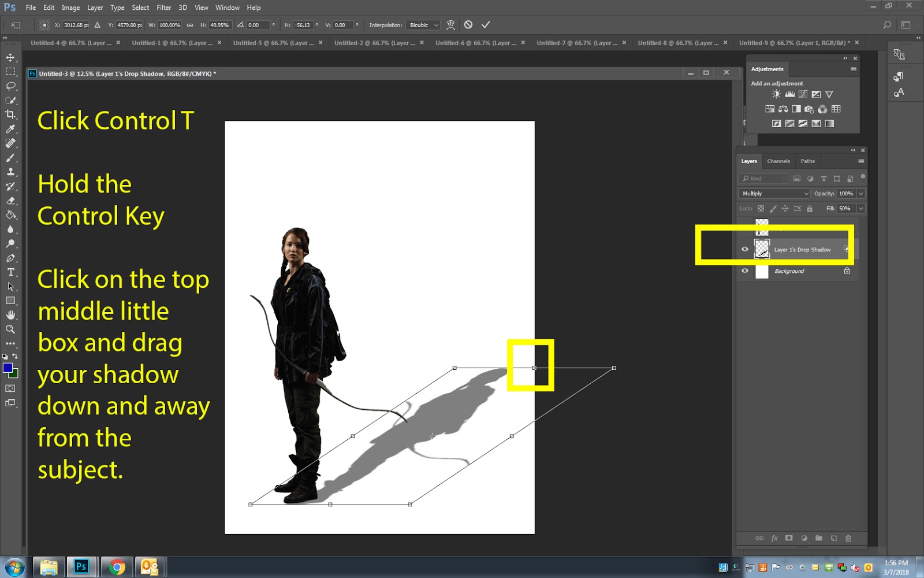
Task: Choose the Eyedropper tool
Action: pyautogui.click(x=9, y=128)
